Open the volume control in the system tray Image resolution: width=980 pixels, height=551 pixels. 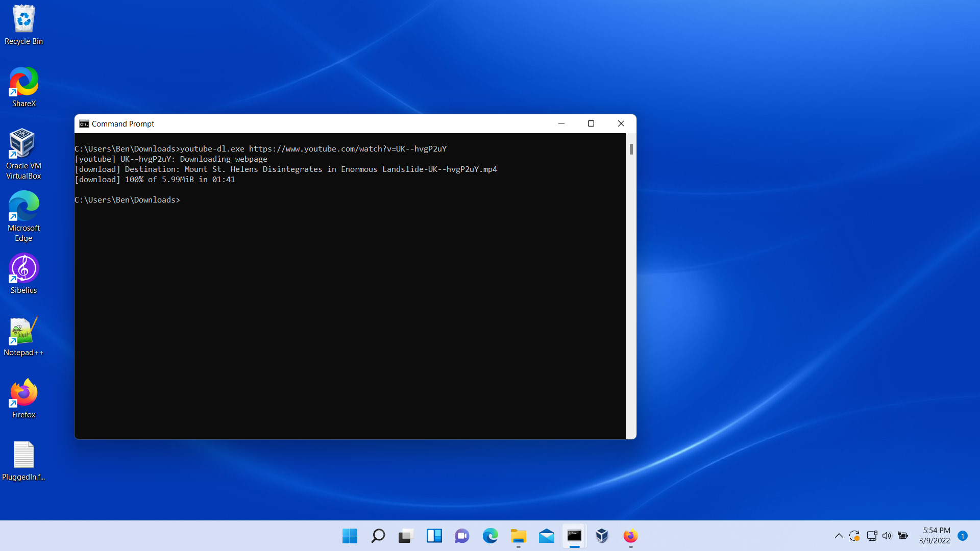pos(887,536)
